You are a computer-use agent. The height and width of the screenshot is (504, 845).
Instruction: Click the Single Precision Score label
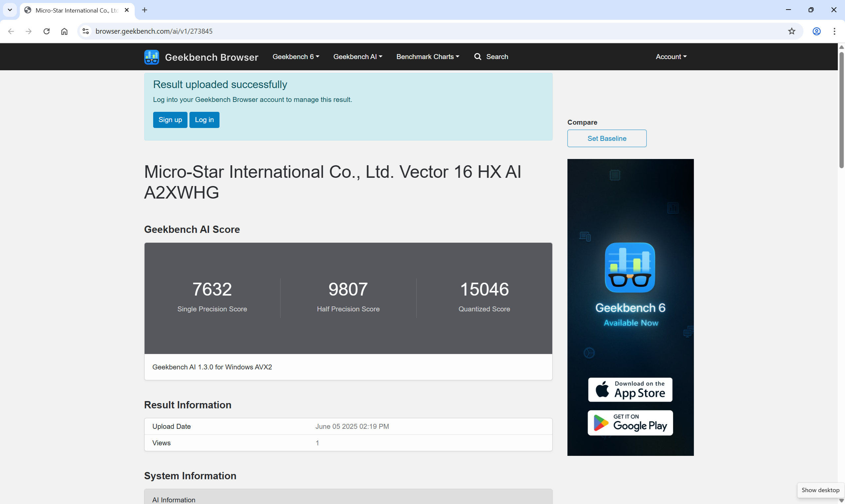[x=212, y=309]
